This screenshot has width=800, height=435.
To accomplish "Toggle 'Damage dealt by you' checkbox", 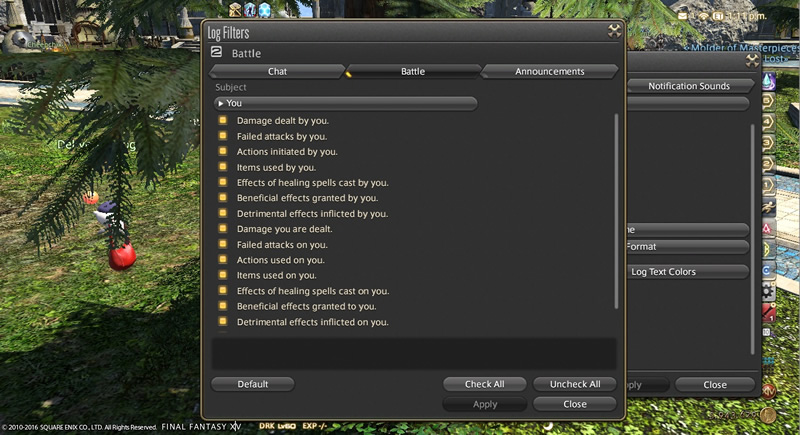I will tap(223, 120).
